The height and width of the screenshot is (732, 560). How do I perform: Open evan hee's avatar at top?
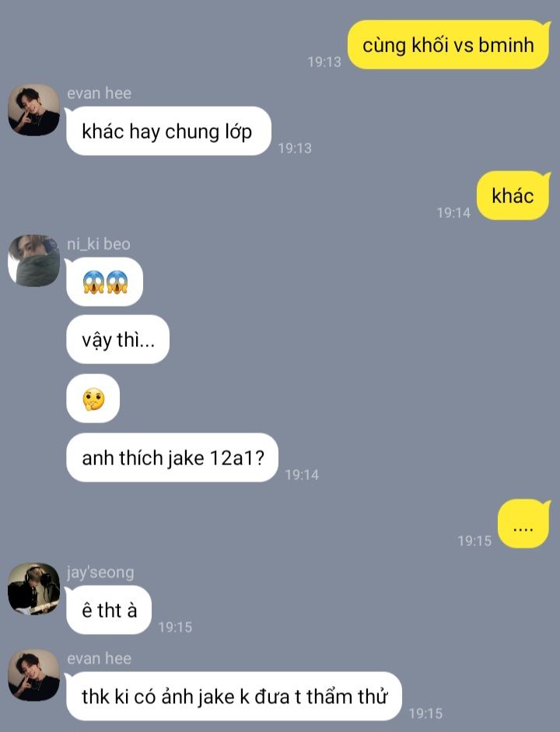coord(34,110)
